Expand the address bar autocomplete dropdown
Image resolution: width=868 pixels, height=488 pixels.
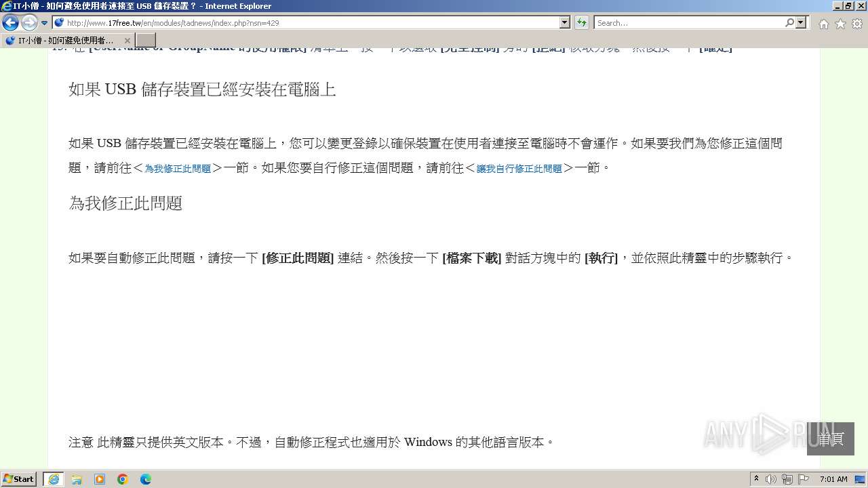[x=565, y=23]
